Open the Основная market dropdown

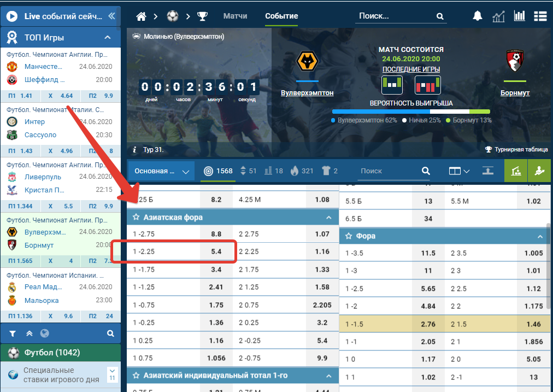tap(161, 171)
